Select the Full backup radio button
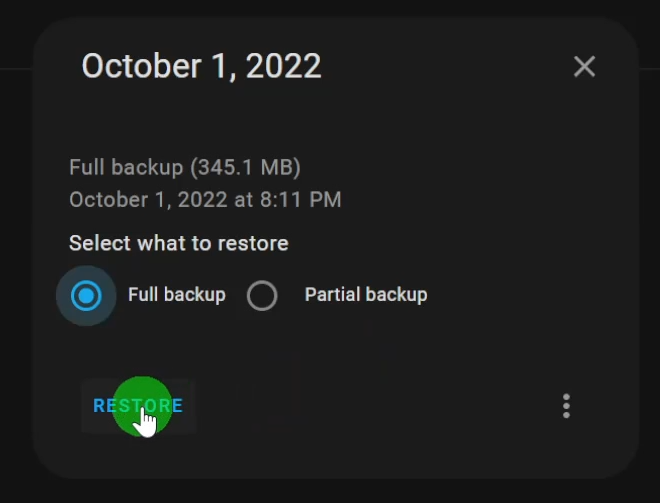The image size is (660, 503). click(x=86, y=295)
